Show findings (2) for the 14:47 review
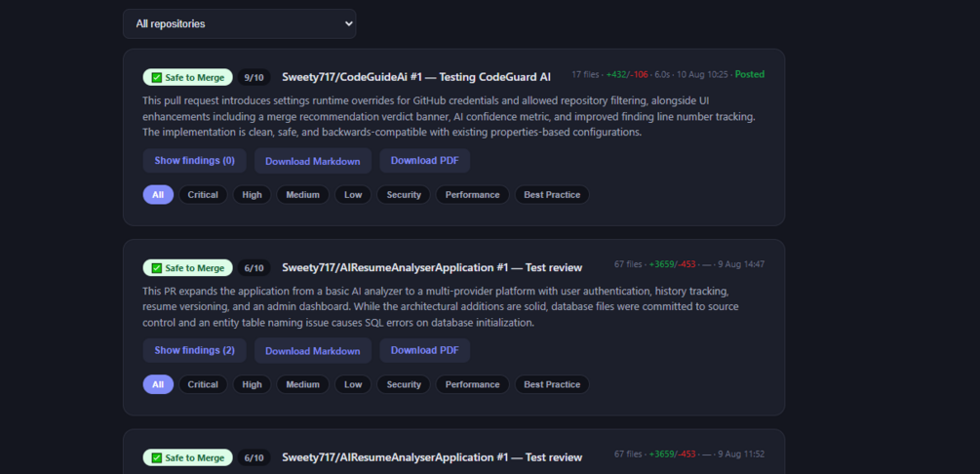This screenshot has height=474, width=980. 194,351
